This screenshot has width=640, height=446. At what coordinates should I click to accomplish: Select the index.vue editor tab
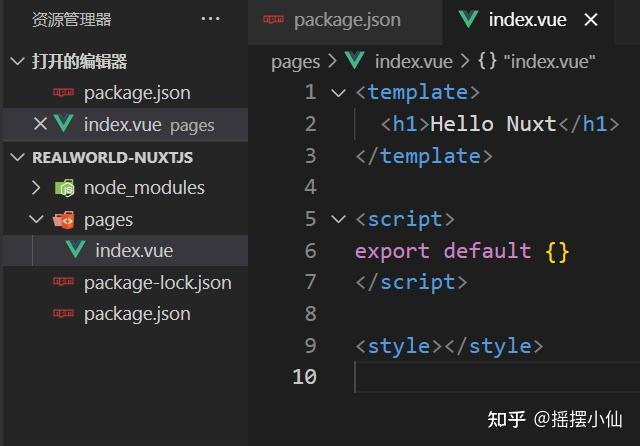pos(528,20)
